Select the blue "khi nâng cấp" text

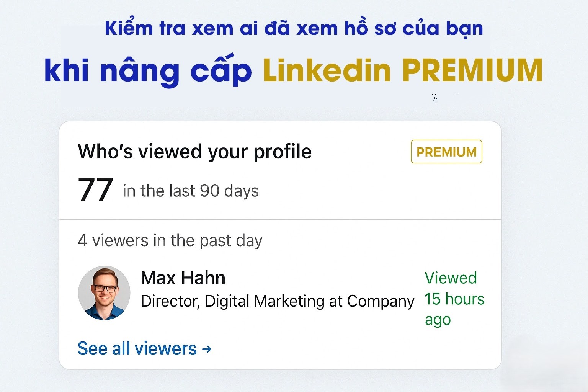coord(148,71)
